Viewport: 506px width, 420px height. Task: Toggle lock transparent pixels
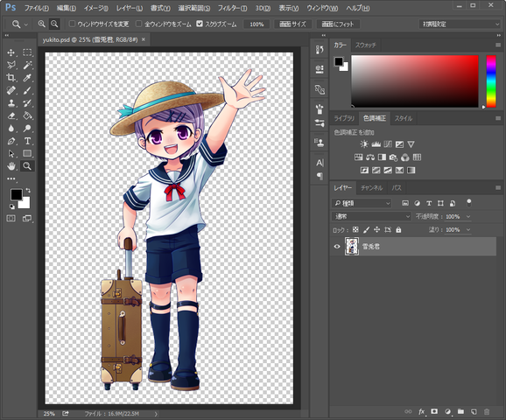coord(355,229)
